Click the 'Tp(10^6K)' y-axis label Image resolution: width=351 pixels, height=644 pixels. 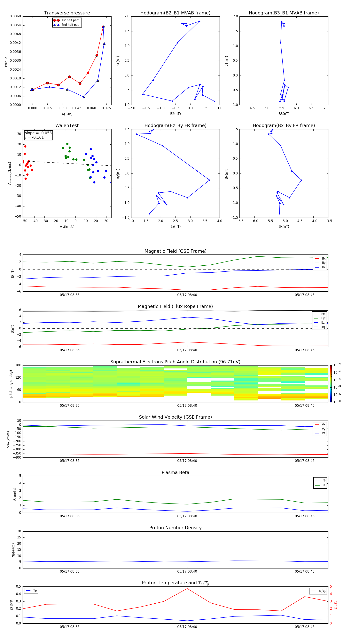click(11, 605)
